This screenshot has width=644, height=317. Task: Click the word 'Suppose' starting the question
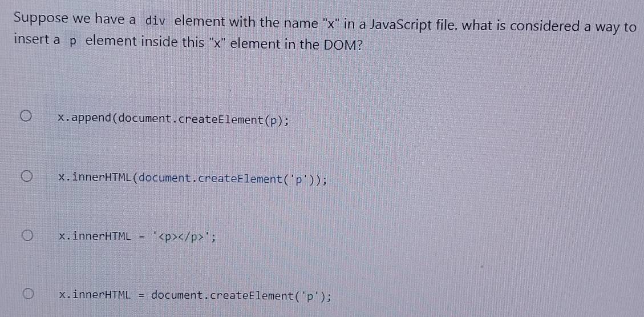(x=40, y=19)
